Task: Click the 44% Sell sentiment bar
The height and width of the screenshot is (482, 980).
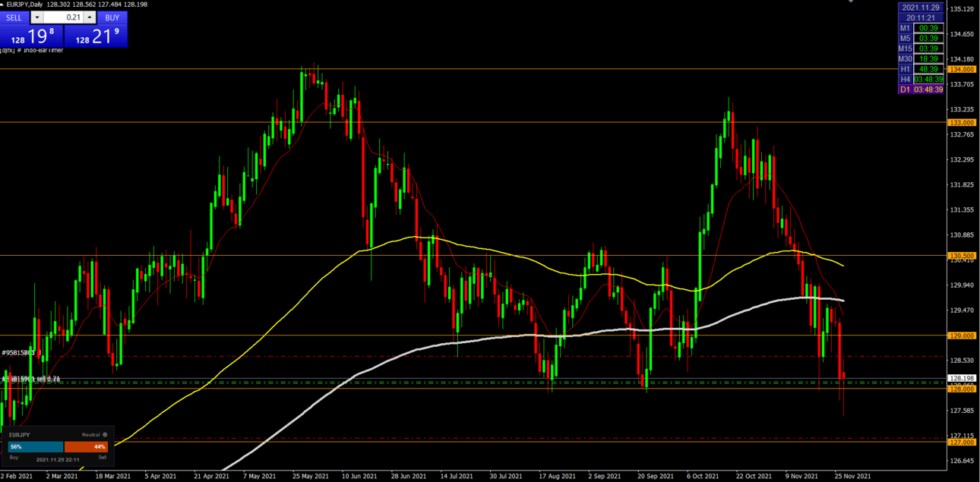Action: point(86,447)
